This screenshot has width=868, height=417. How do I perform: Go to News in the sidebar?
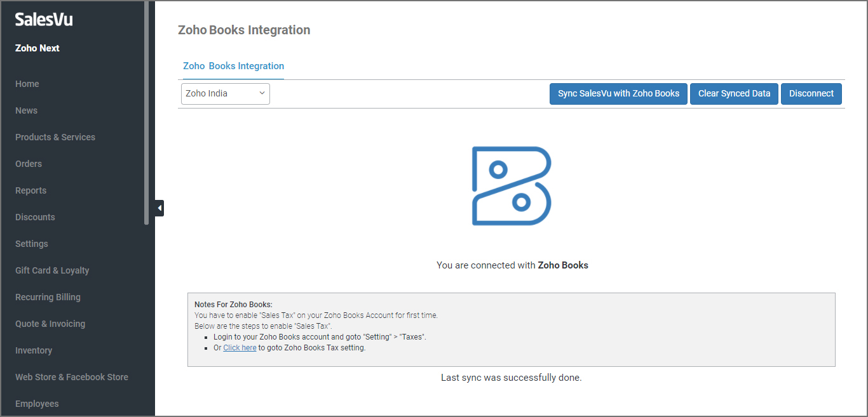[26, 110]
